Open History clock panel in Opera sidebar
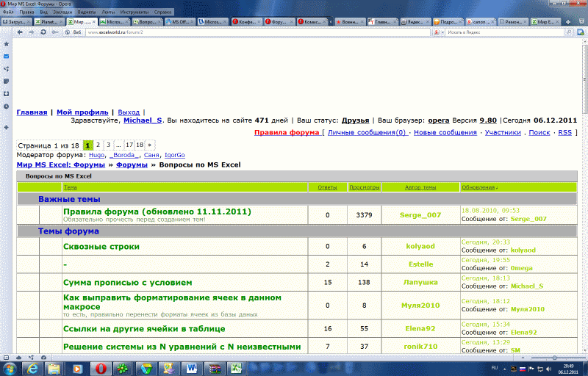Image resolution: width=588 pixels, height=376 pixels. (6, 106)
